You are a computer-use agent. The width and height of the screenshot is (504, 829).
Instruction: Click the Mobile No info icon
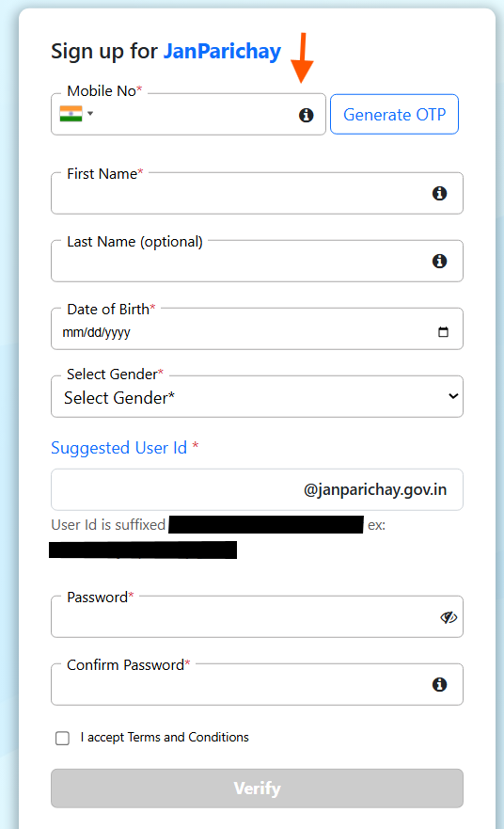[x=306, y=115]
